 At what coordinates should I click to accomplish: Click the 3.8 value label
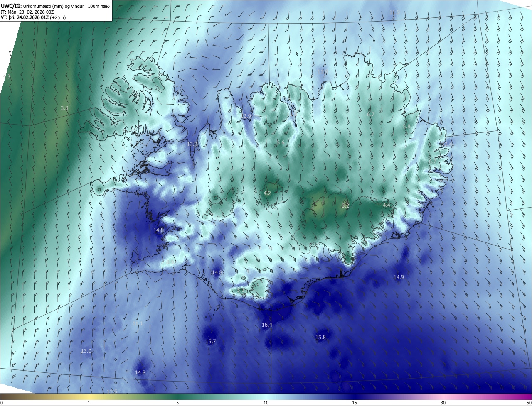coord(64,108)
